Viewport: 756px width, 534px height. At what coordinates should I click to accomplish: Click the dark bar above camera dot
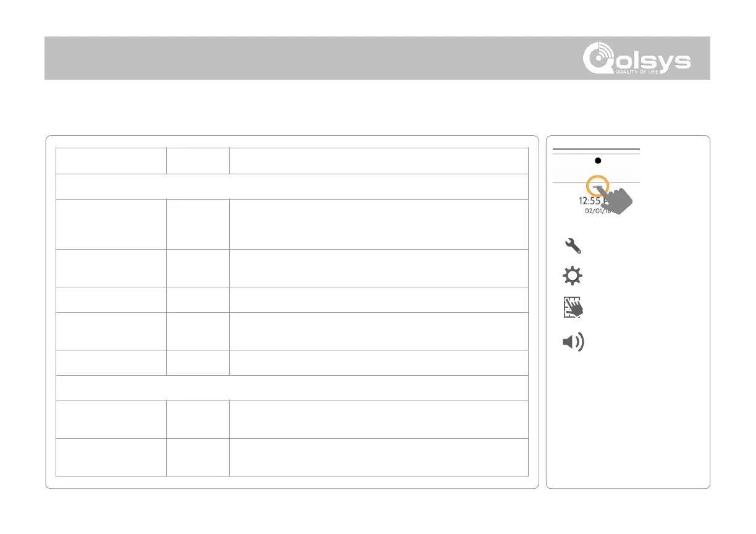click(x=597, y=150)
